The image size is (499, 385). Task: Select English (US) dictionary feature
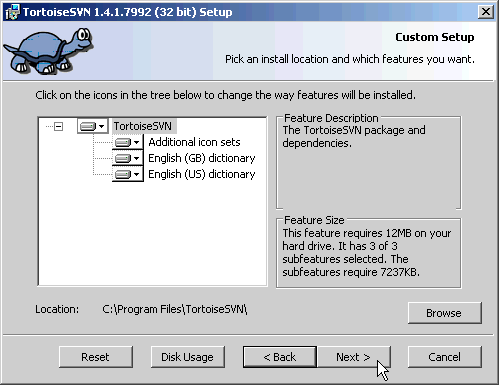pos(202,174)
